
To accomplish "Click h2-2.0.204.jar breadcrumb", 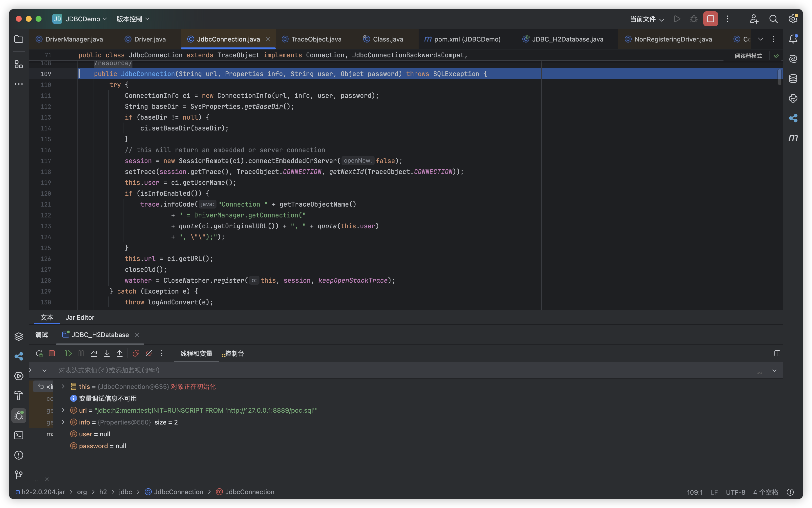I will pyautogui.click(x=40, y=492).
